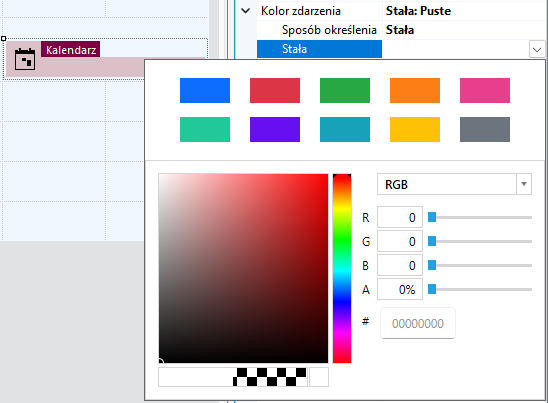Click the B channel slider track
The width and height of the screenshot is (548, 403).
tap(480, 266)
